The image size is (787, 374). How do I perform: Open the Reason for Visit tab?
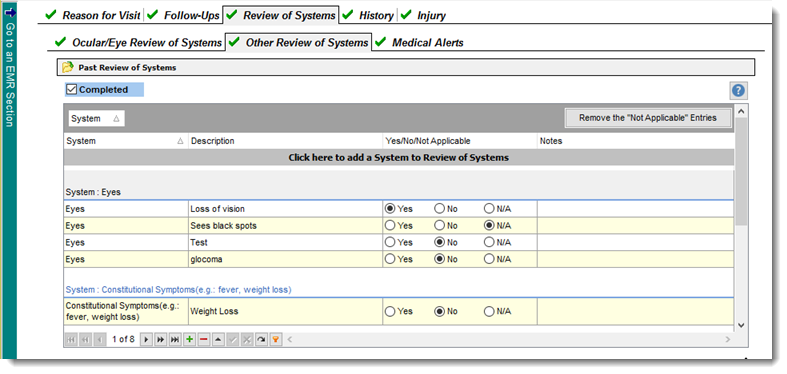tap(94, 16)
